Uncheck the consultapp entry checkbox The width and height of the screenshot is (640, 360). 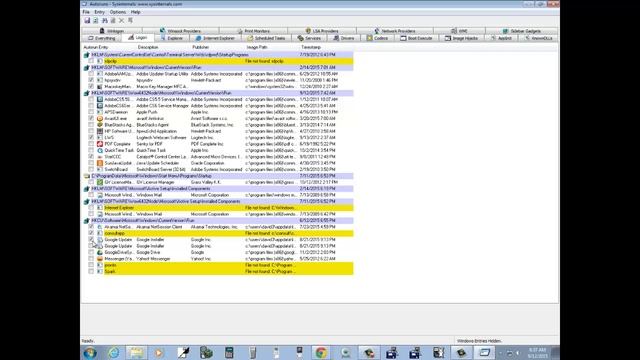pos(91,233)
